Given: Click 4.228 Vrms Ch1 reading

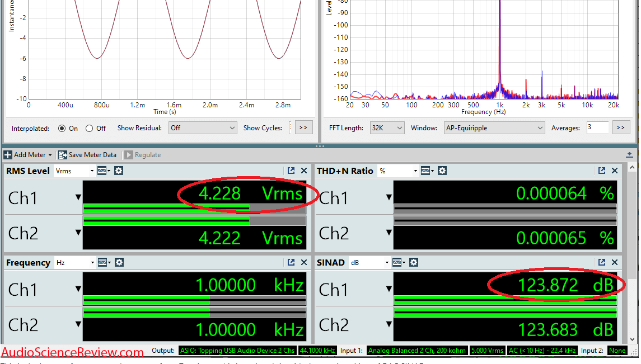Looking at the screenshot, I should [x=251, y=193].
